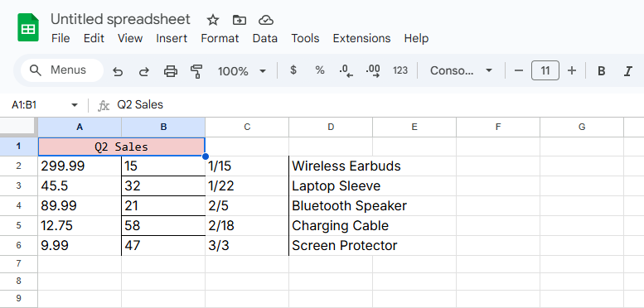Viewport: 644px width, 308px height.
Task: Select column A header
Action: [x=80, y=128]
